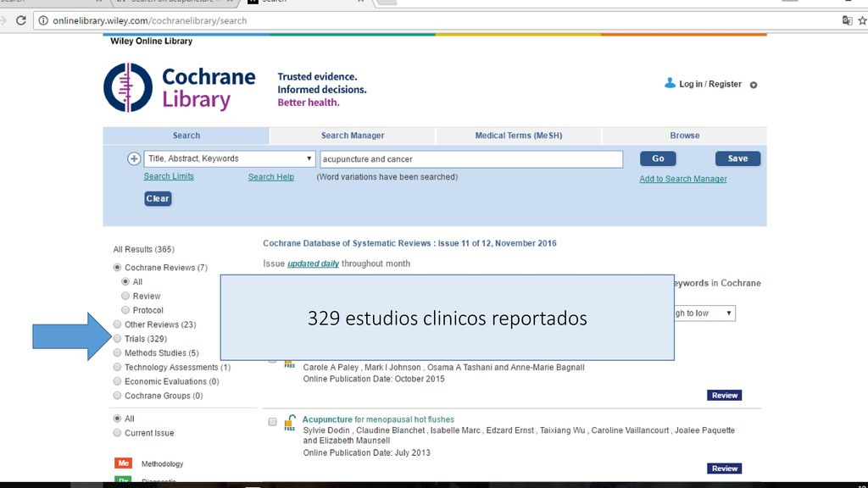The width and height of the screenshot is (868, 488).
Task: Click the Sylvie Dodin authors line
Action: [x=519, y=435]
